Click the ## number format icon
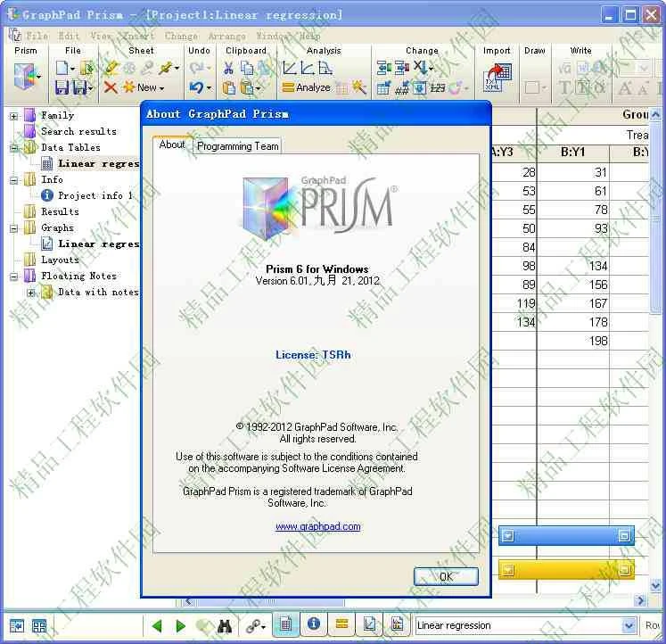Image resolution: width=666 pixels, height=644 pixels. click(x=401, y=88)
